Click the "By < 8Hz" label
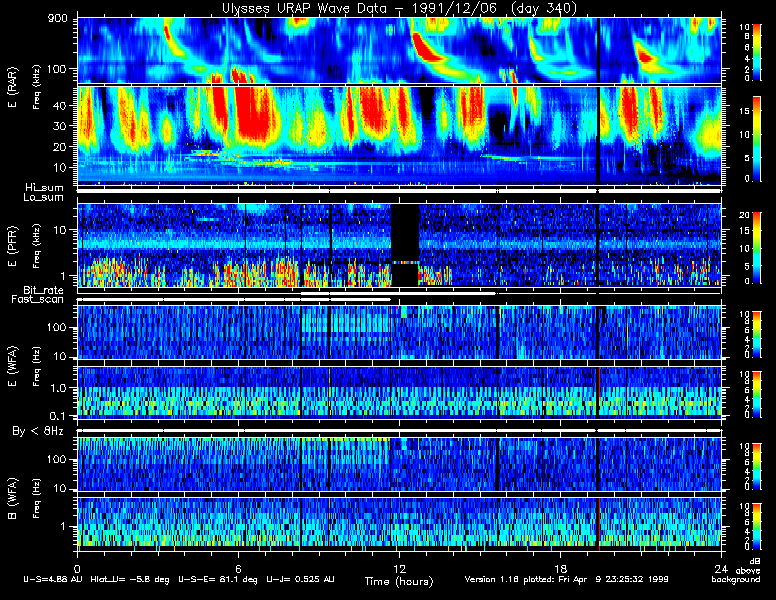 pyautogui.click(x=38, y=432)
